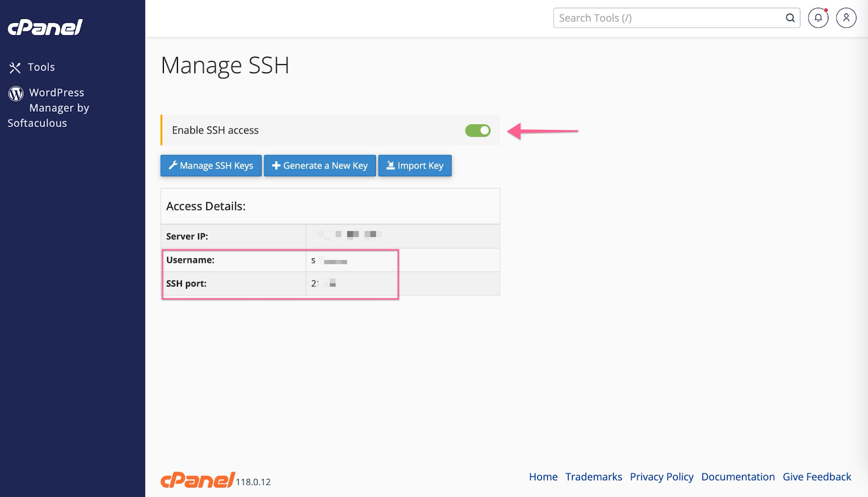Screen dimensions: 868x497
Task: Click the Tools wrench icon
Action: coord(15,68)
